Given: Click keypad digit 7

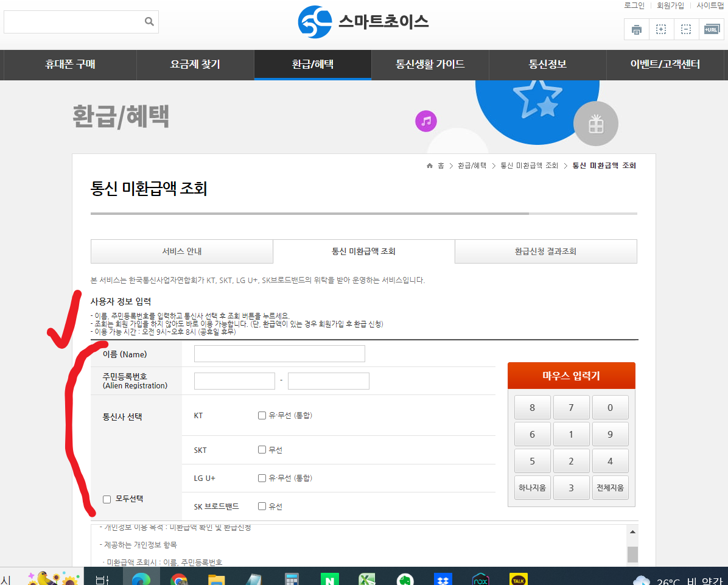Looking at the screenshot, I should click(572, 407).
